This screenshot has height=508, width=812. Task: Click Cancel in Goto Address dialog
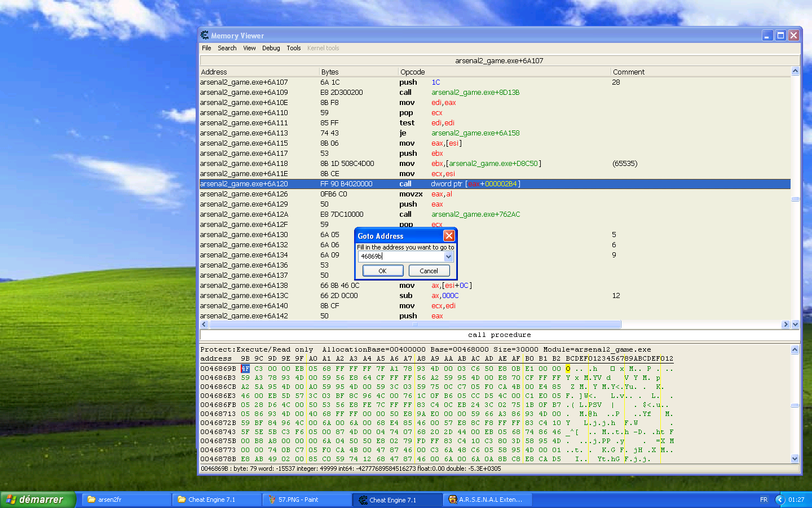(x=429, y=271)
